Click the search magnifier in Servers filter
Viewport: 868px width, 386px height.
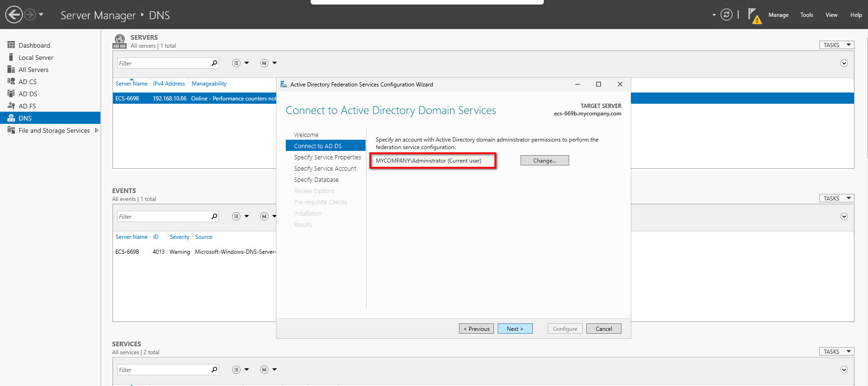(x=214, y=63)
